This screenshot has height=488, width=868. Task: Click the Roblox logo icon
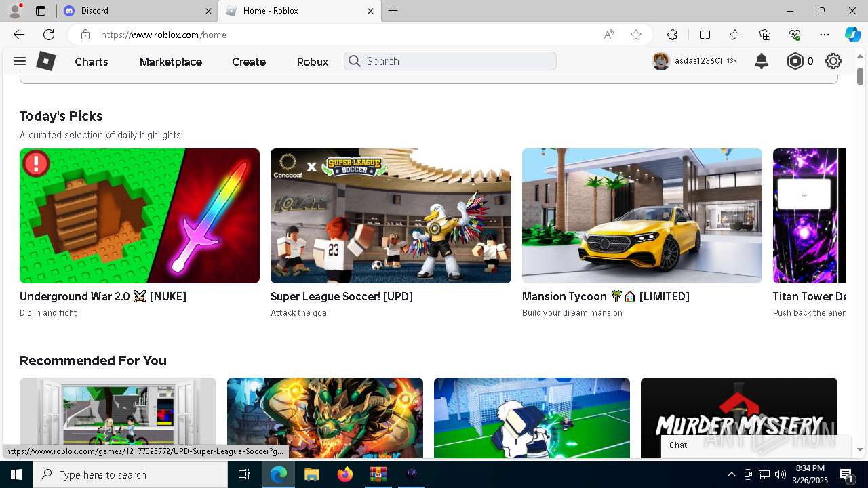pos(45,61)
